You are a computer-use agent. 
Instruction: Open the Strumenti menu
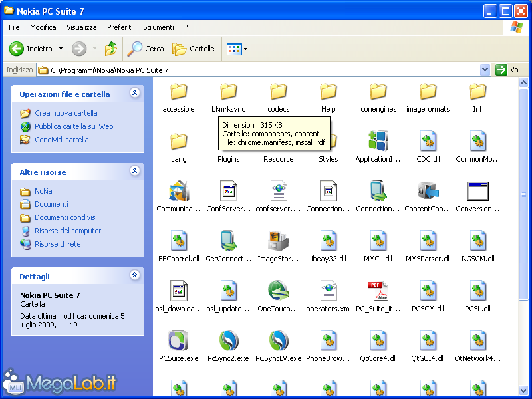pyautogui.click(x=158, y=27)
